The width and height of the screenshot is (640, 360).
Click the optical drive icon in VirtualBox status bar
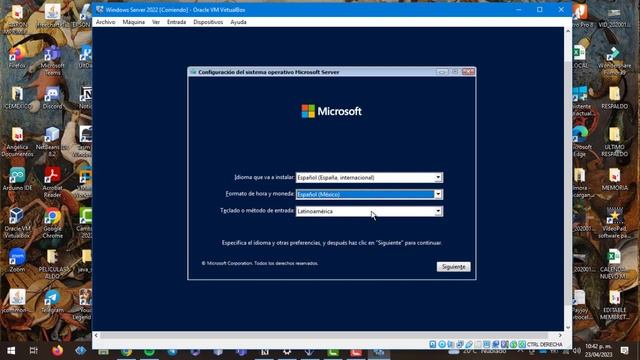tap(442, 344)
